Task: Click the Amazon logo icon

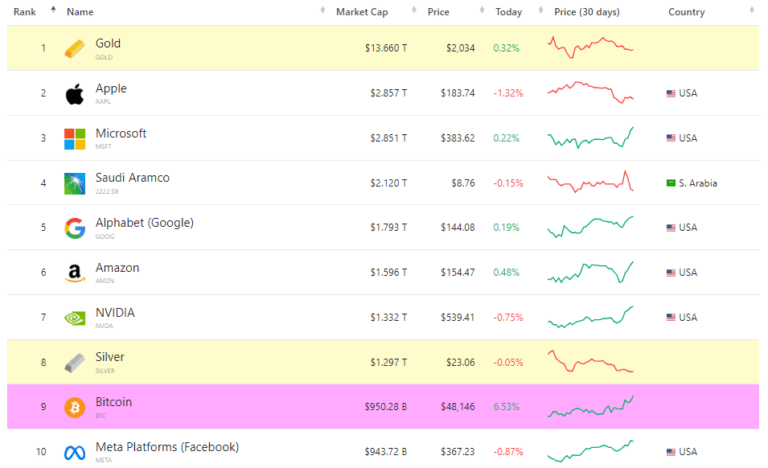Action: (74, 273)
